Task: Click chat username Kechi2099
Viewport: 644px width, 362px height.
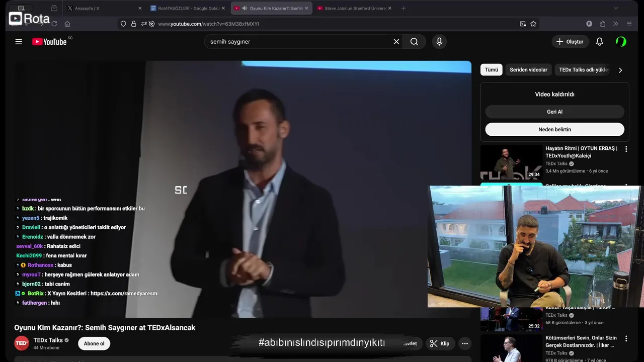Action: pyautogui.click(x=30, y=256)
